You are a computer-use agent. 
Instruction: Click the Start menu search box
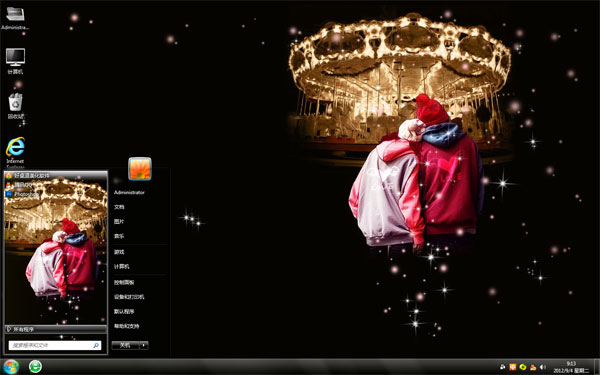55,346
